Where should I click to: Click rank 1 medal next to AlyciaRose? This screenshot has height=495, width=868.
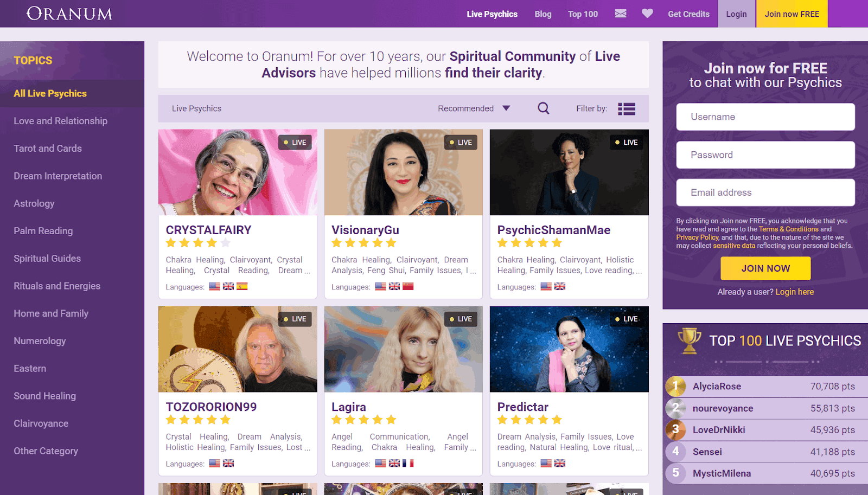pos(675,387)
